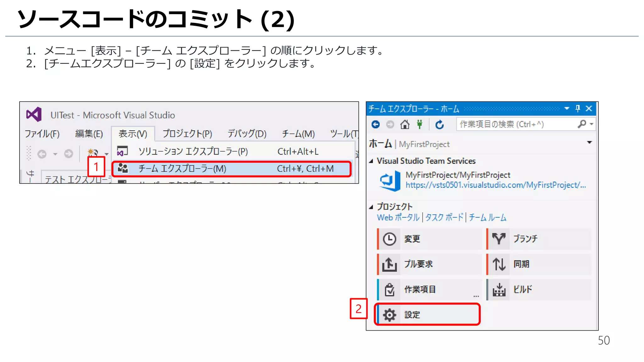Click the pull request upload icon
The image size is (644, 362).
pos(390,265)
